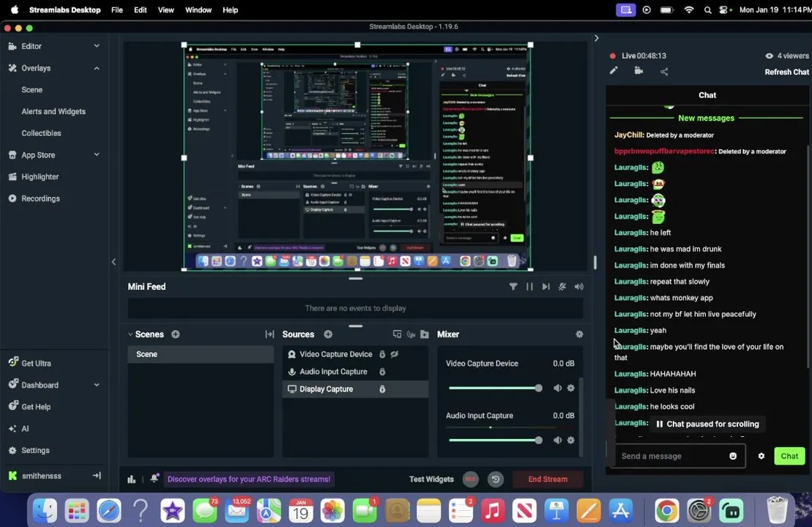
Task: Adjust the Audio Input Capture volume slider
Action: click(x=495, y=440)
